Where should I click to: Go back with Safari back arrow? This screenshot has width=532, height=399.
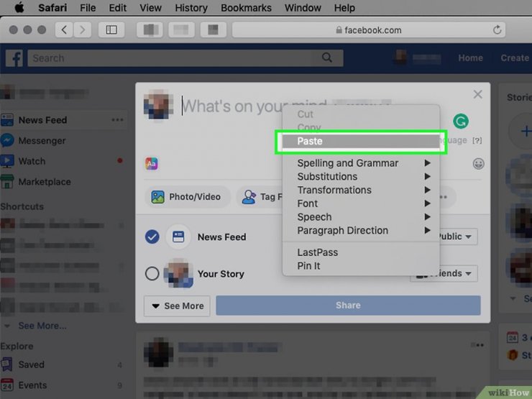click(x=64, y=30)
